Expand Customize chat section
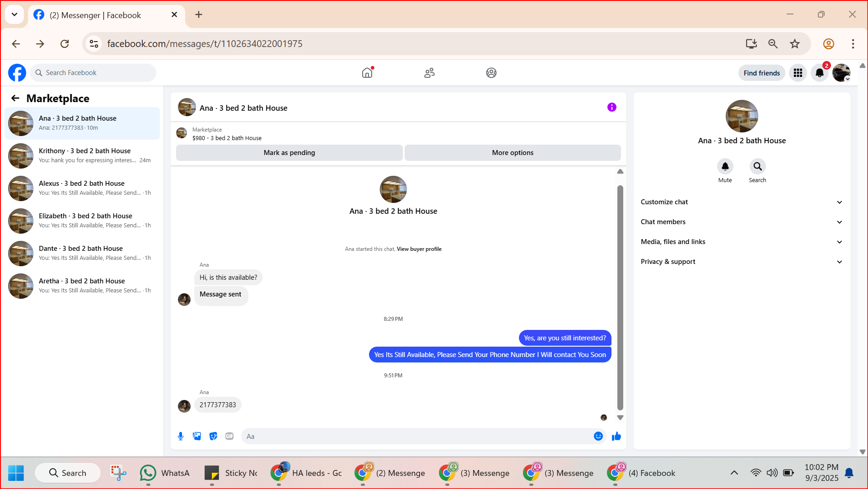 pos(742,202)
